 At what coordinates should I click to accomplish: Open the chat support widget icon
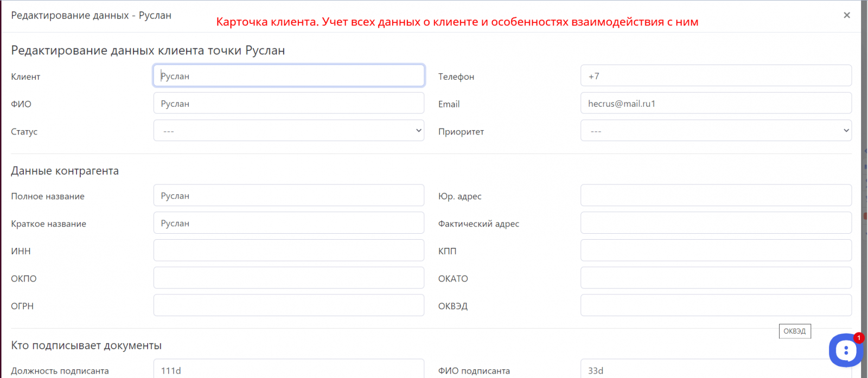pos(845,350)
